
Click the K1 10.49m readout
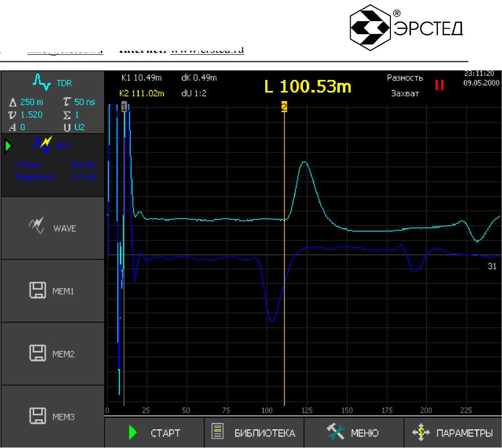click(142, 78)
